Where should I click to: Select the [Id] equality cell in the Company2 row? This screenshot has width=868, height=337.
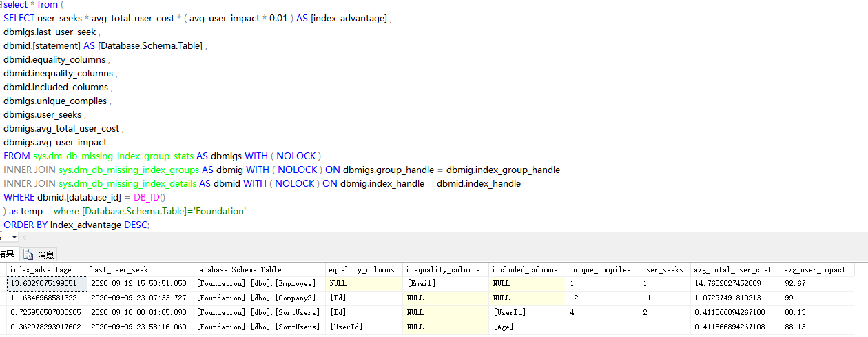364,298
